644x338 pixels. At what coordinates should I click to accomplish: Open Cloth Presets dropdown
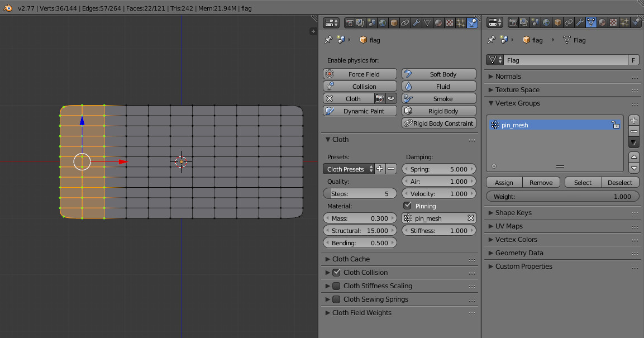point(349,169)
